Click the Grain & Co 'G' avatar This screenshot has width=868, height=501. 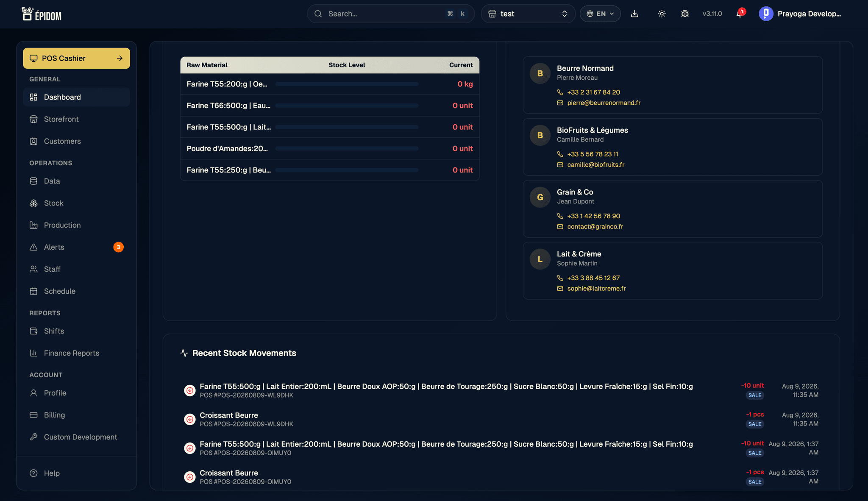(x=540, y=197)
